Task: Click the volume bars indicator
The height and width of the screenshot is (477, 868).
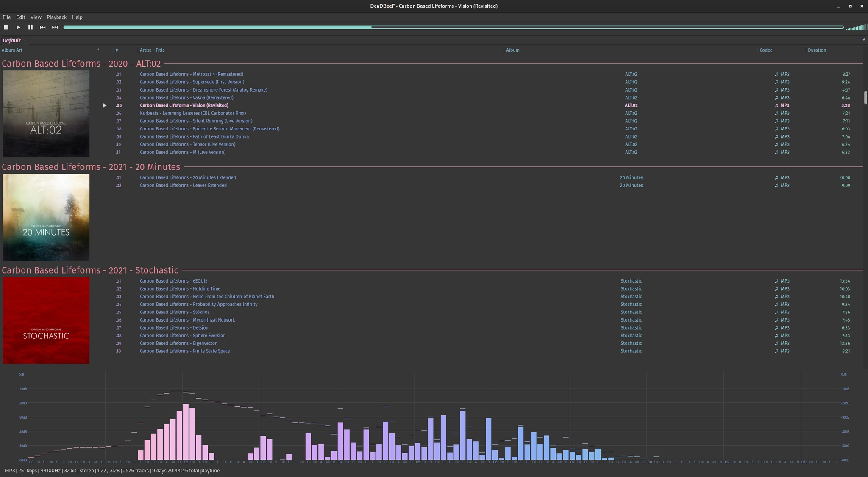Action: click(856, 28)
